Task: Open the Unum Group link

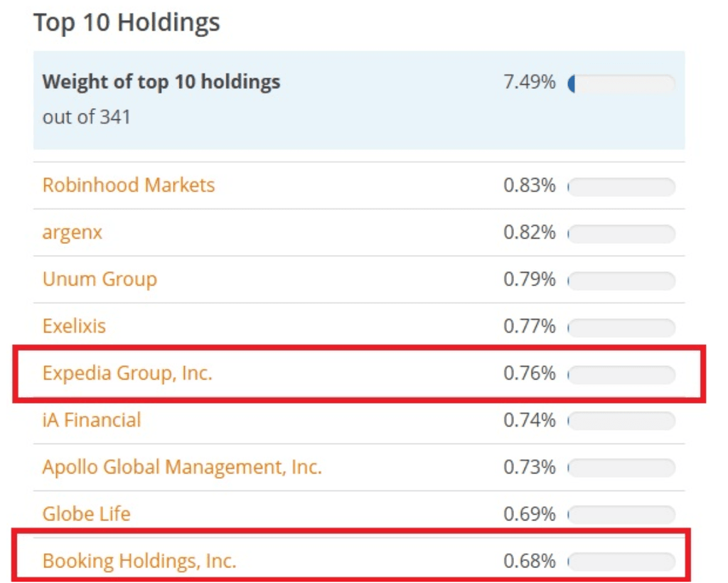Action: (100, 279)
